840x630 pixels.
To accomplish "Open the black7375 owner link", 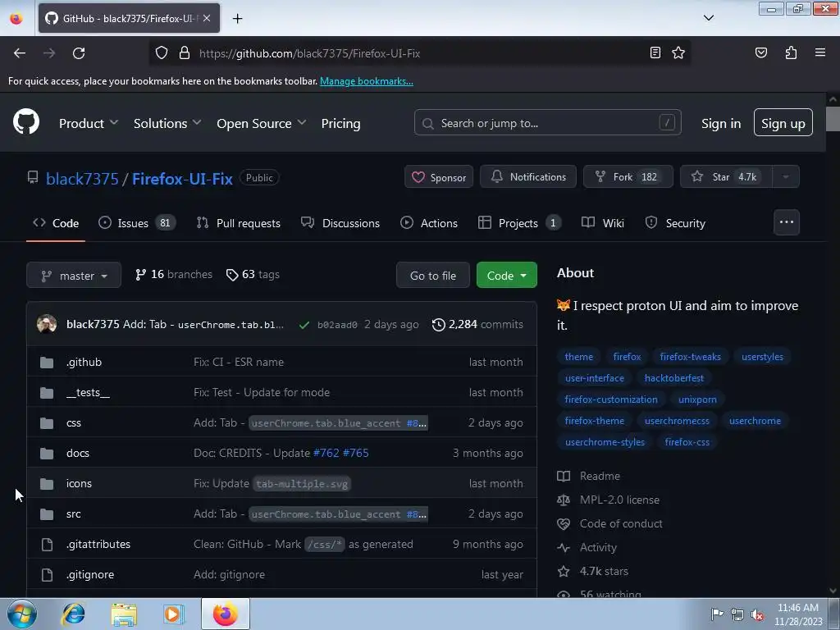I will pyautogui.click(x=82, y=178).
